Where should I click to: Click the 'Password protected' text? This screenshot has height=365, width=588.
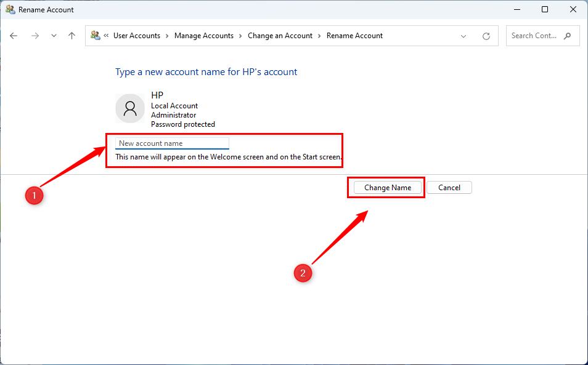tap(182, 124)
